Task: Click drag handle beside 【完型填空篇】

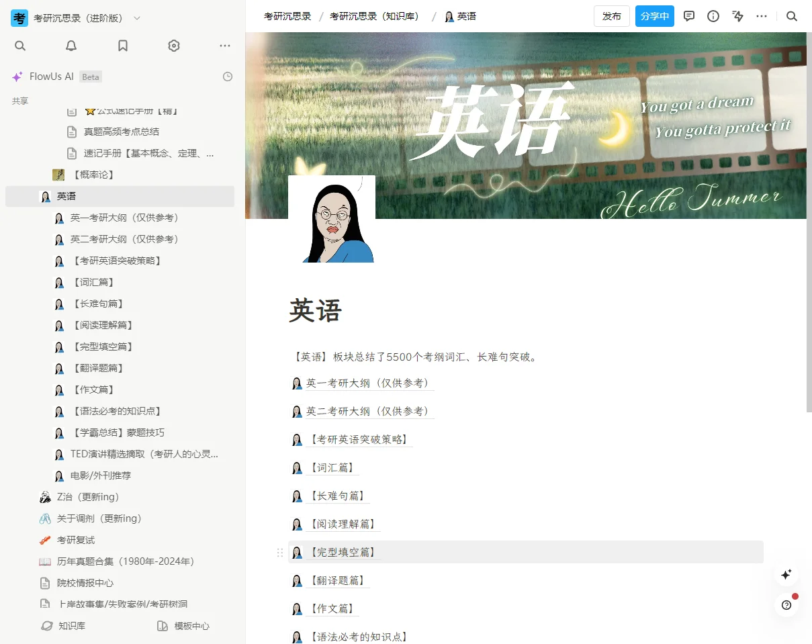Action: pos(280,553)
